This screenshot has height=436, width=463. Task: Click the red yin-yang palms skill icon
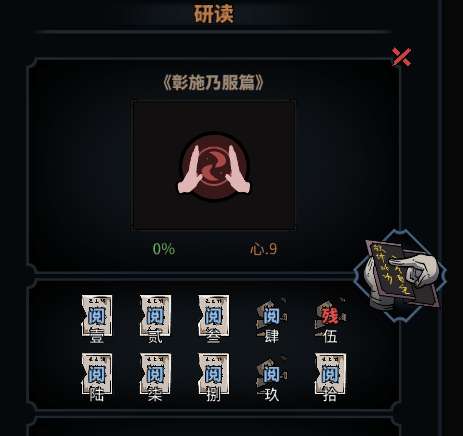214,166
